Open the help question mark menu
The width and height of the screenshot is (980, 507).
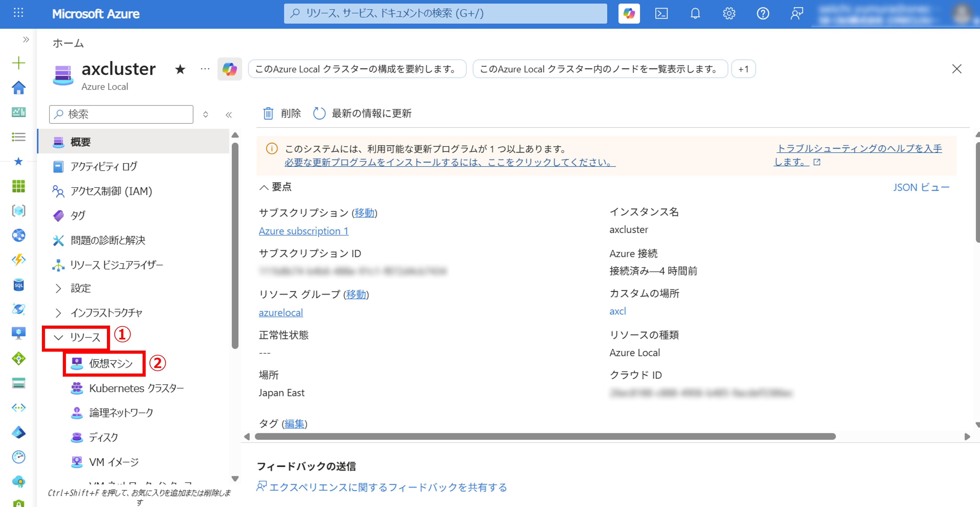coord(763,14)
